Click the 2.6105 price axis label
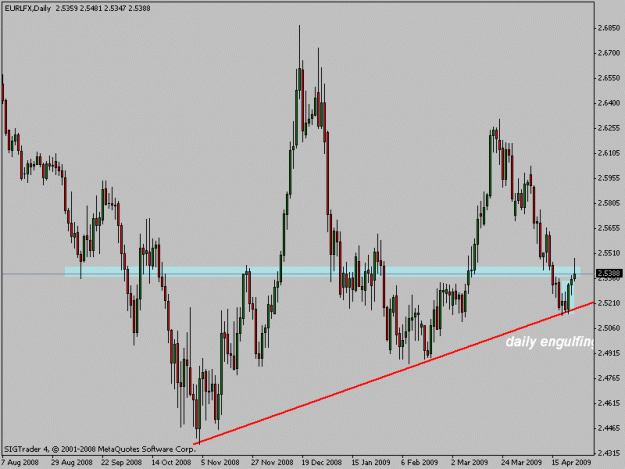Viewport: 625px width, 469px height. [x=609, y=153]
